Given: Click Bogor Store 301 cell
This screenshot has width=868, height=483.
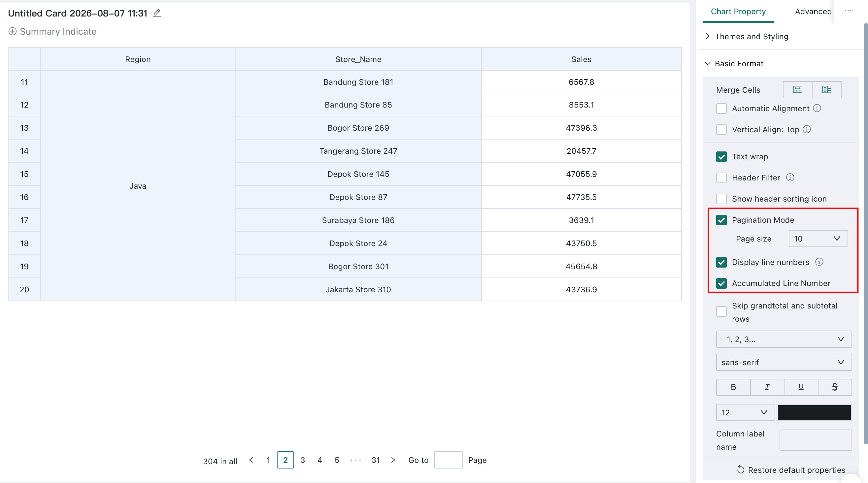Looking at the screenshot, I should click(x=358, y=267).
